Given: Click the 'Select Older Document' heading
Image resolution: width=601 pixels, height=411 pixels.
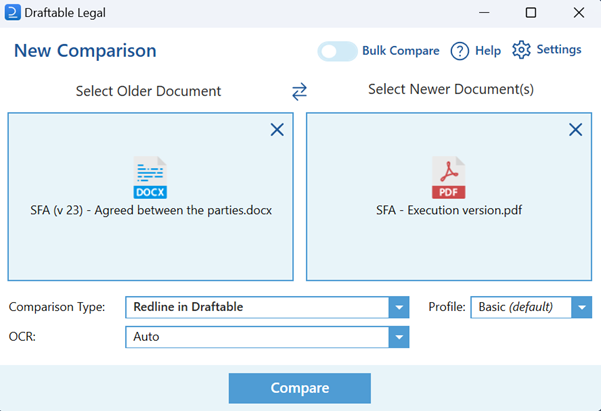Looking at the screenshot, I should 148,91.
